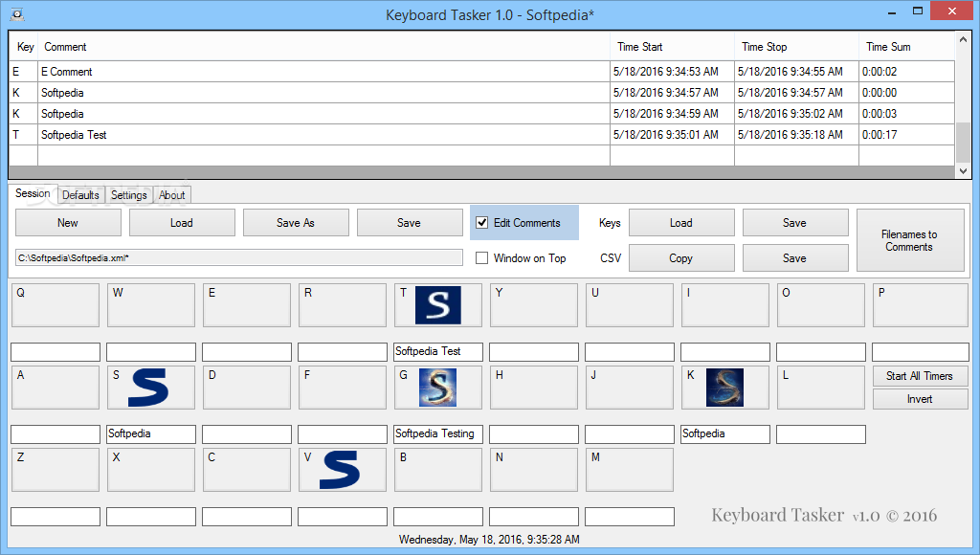
Task: Click the Keys Load button
Action: pos(681,223)
